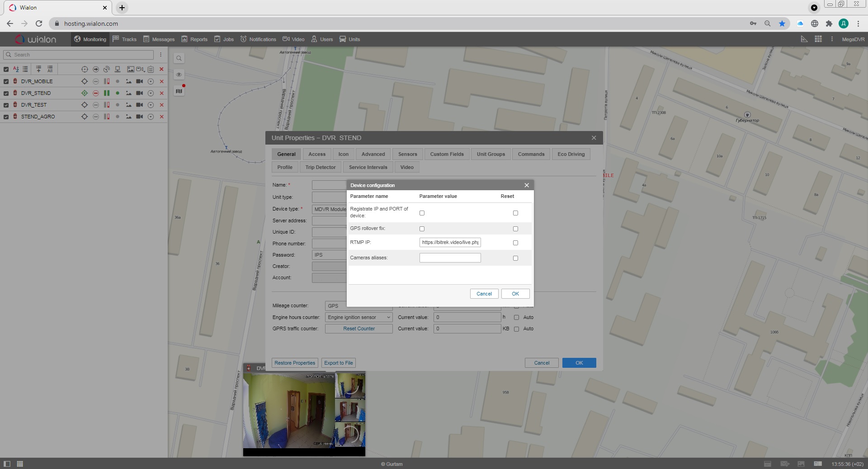
Task: Remove STEND_AGRO using its red X icon
Action: click(161, 117)
